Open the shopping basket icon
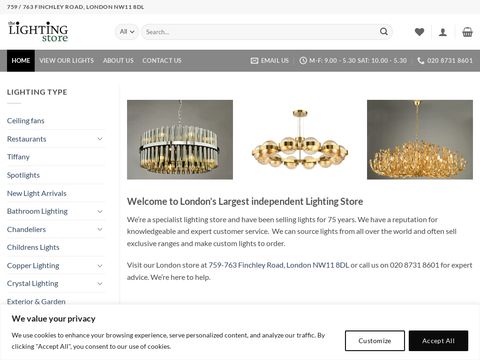The height and width of the screenshot is (360, 480). 467,32
